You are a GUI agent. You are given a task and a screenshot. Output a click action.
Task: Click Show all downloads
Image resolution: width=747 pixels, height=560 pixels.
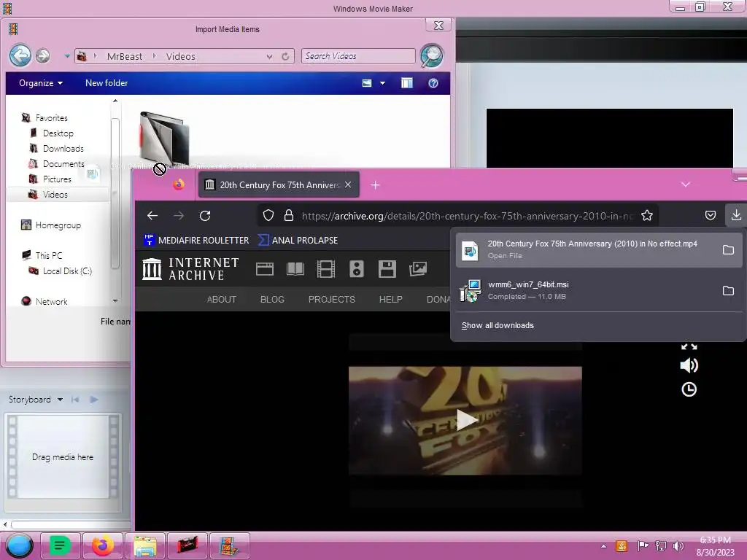point(498,325)
